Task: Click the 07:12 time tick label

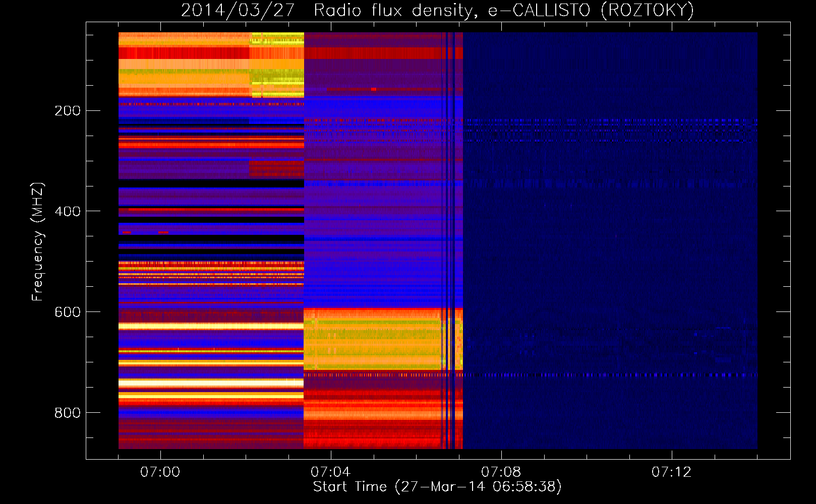Action: (671, 472)
